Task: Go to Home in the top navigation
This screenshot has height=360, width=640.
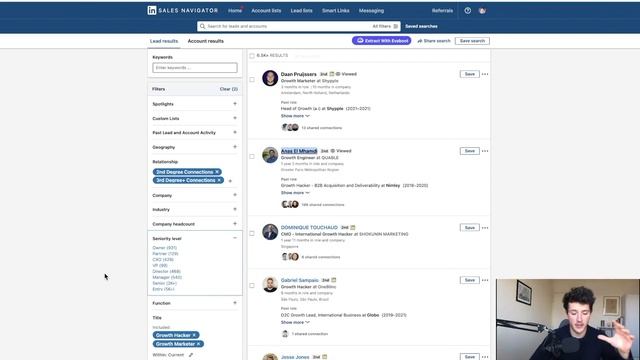Action: point(235,11)
